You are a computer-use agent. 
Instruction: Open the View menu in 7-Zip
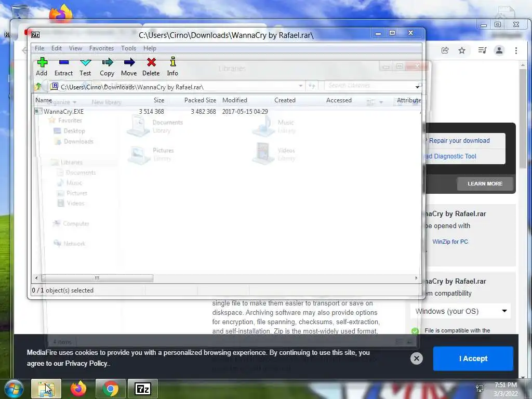(75, 48)
